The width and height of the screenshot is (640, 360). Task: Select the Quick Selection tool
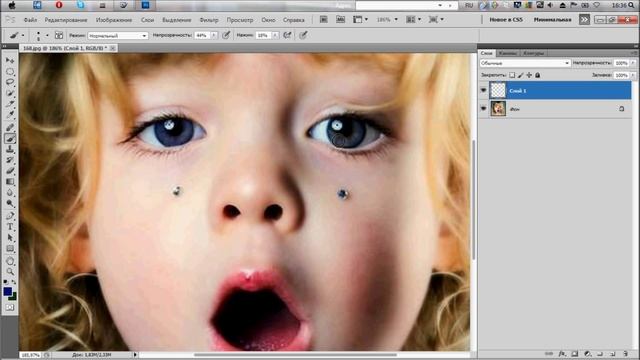pyautogui.click(x=10, y=93)
